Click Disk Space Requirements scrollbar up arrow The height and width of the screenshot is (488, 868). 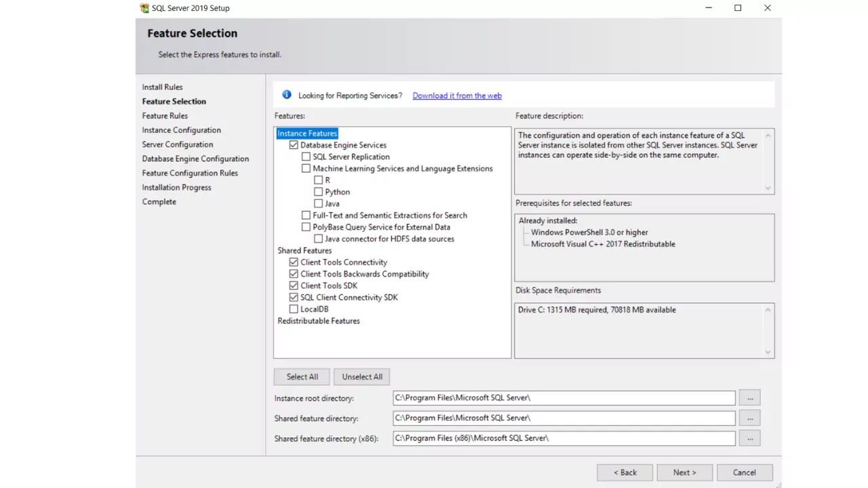[x=768, y=310]
